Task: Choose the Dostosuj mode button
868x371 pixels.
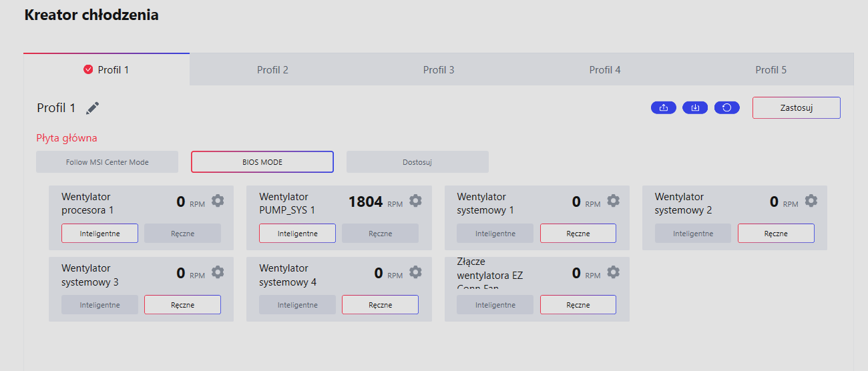Action: coord(417,162)
